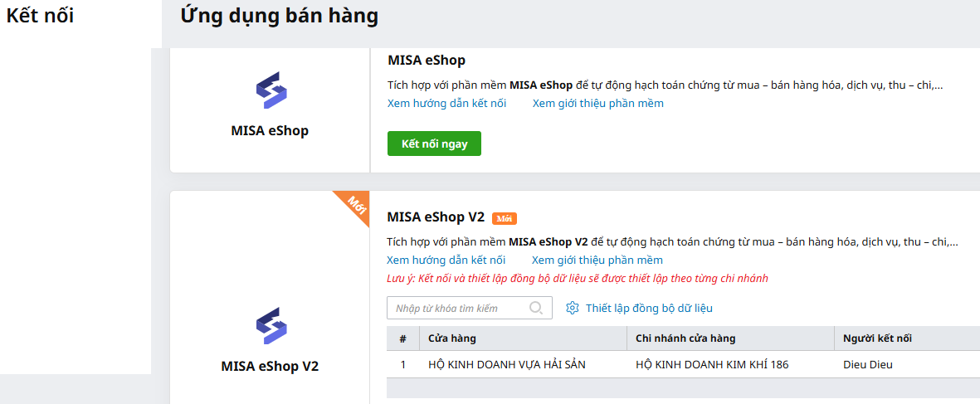Click the magnifier icon in the search box
This screenshot has height=404, width=980.
click(x=536, y=308)
